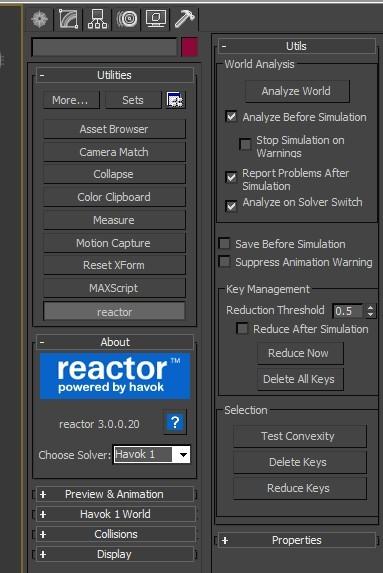Image resolution: width=383 pixels, height=573 pixels.
Task: Enable Stop Simulation on Warnings checkbox
Action: 245,144
